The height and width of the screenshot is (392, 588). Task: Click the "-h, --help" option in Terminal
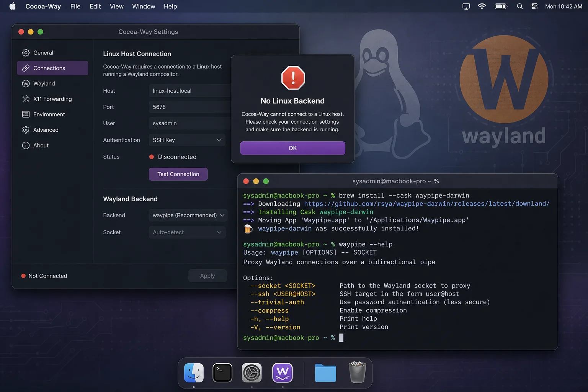pyautogui.click(x=269, y=319)
